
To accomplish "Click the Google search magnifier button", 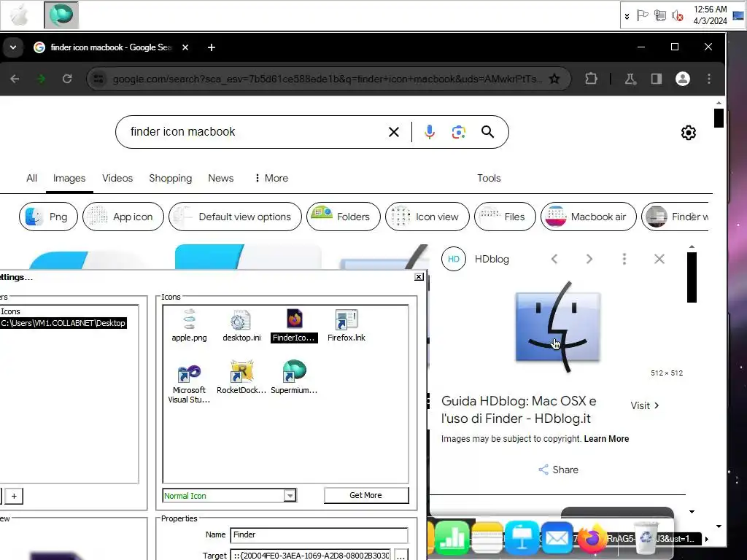I will coord(487,132).
